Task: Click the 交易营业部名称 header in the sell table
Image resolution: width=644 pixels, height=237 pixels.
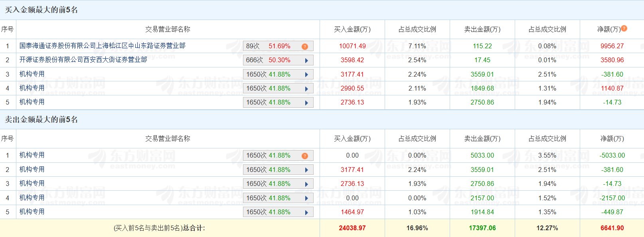Action: point(168,139)
